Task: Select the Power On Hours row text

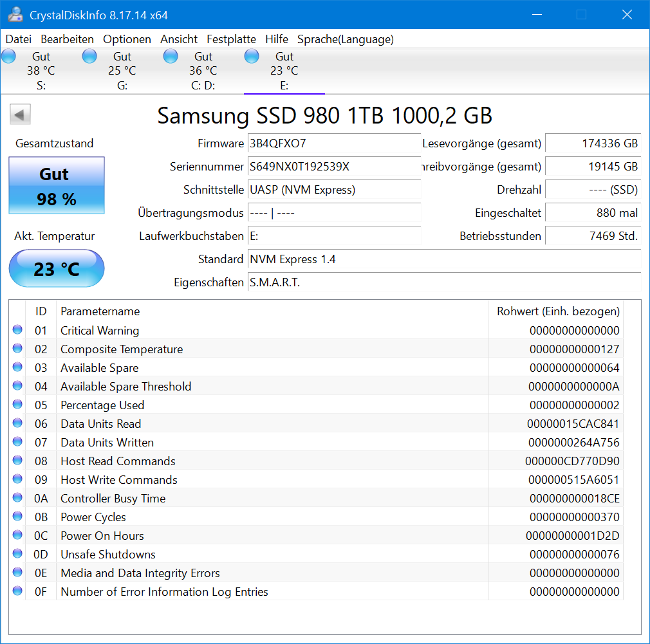Action: point(102,535)
